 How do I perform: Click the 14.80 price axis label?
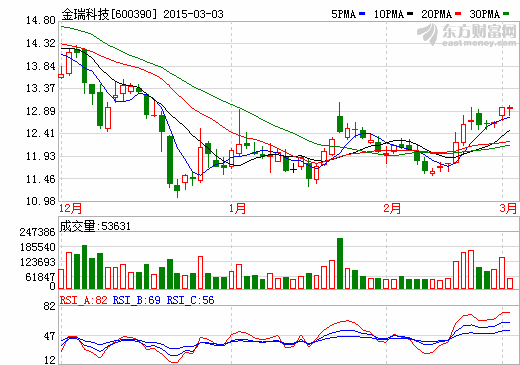41,21
